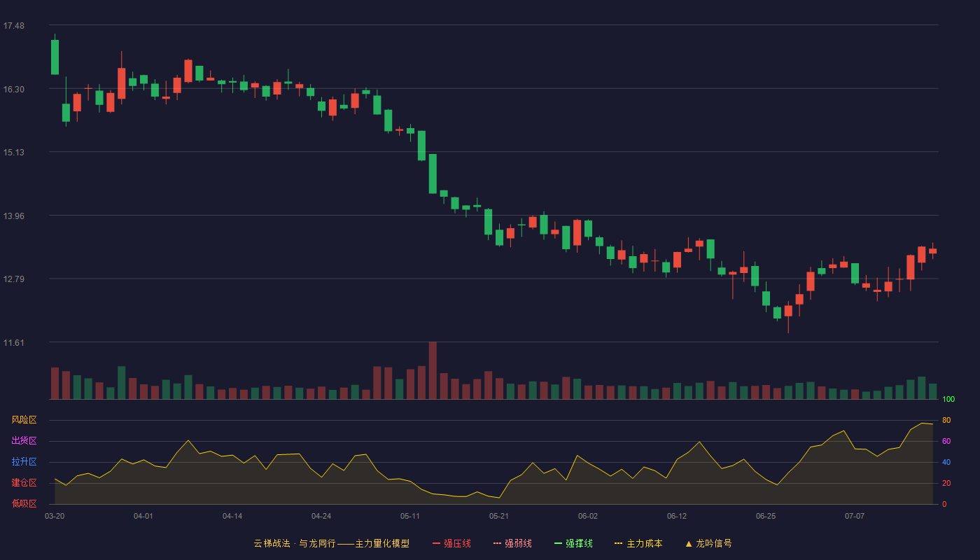Click the 15.13 price axis label

pyautogui.click(x=13, y=153)
